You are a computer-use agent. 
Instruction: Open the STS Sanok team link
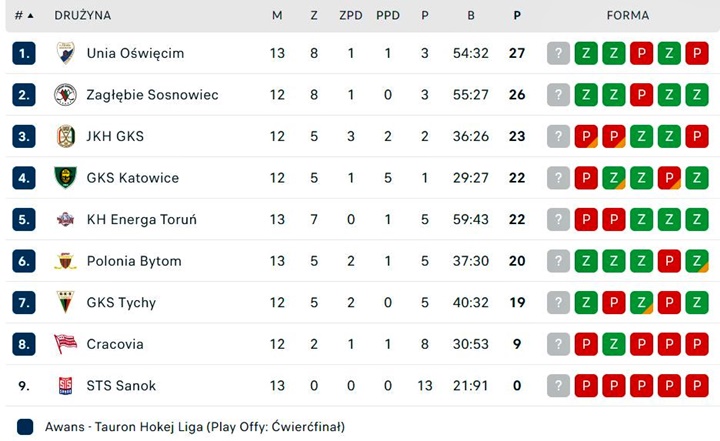click(121, 386)
